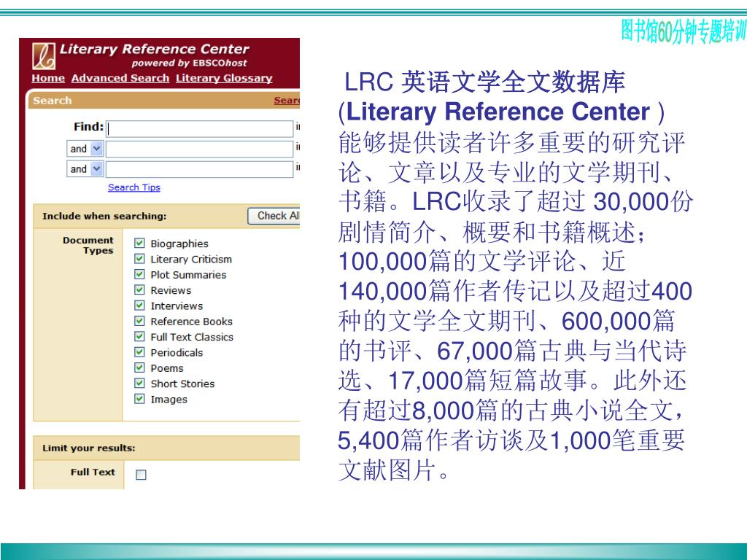This screenshot has height=560, width=747.
Task: Toggle the Biographies checkbox
Action: [139, 244]
